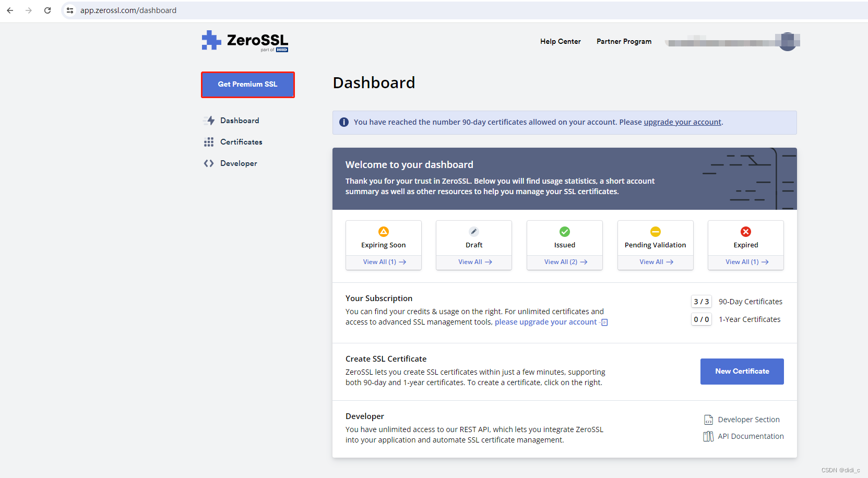Reload the page with refresh icon
868x478 pixels.
pyautogui.click(x=47, y=10)
